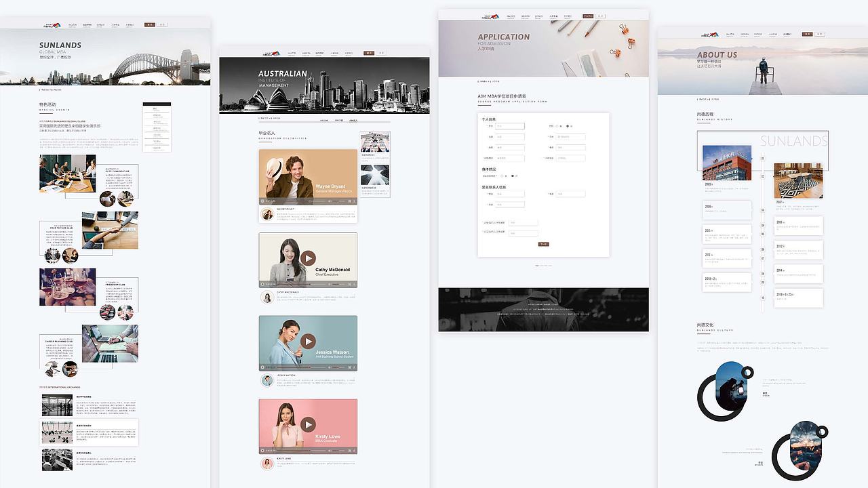Click the '特色活动' section heading

pyautogui.click(x=47, y=104)
